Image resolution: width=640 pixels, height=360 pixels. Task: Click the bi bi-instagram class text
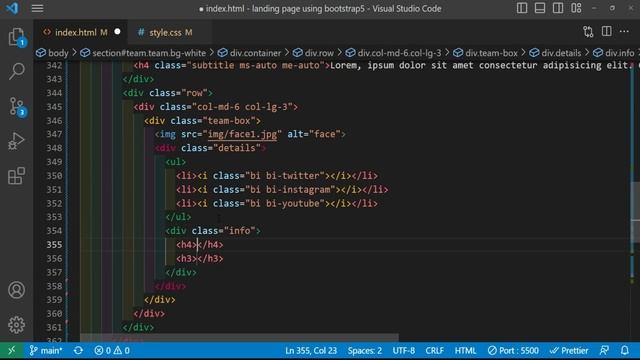tap(290, 189)
